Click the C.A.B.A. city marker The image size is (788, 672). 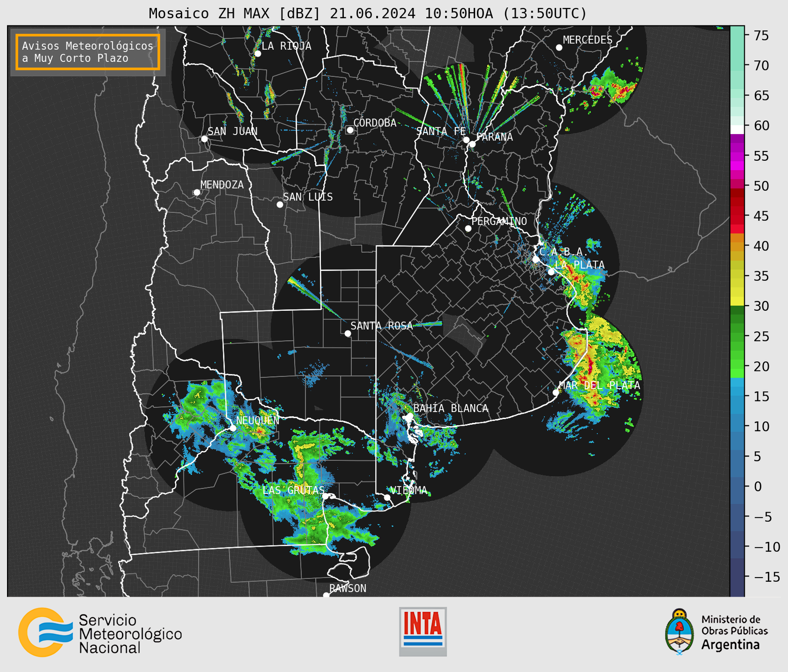coord(536,259)
